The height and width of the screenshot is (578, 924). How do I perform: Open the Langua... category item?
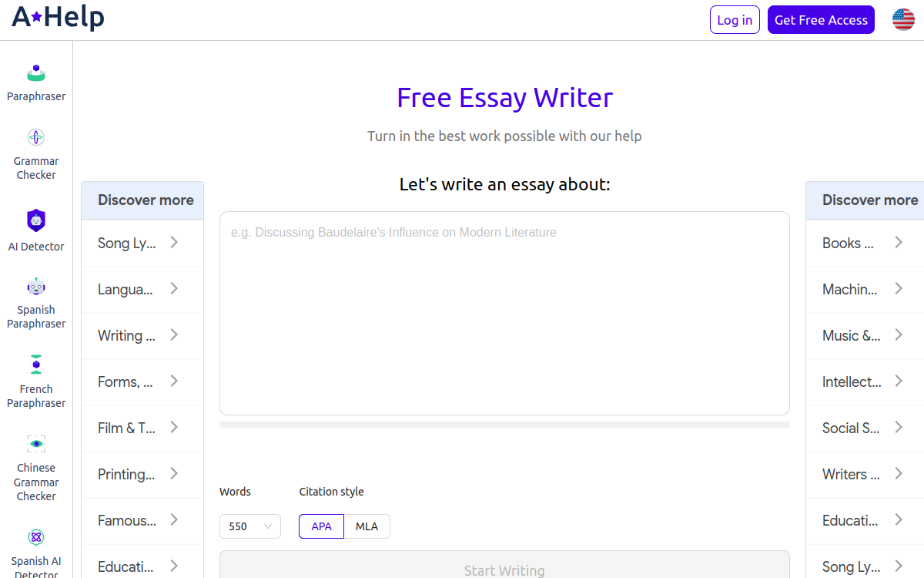point(142,289)
